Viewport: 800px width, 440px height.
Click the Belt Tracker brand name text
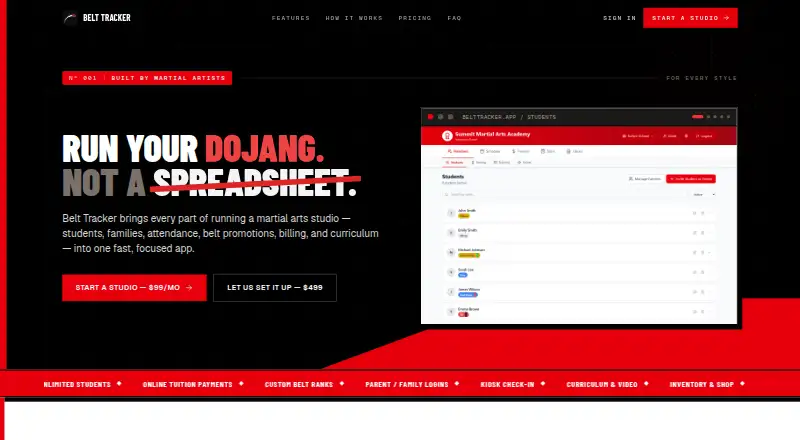[x=107, y=18]
